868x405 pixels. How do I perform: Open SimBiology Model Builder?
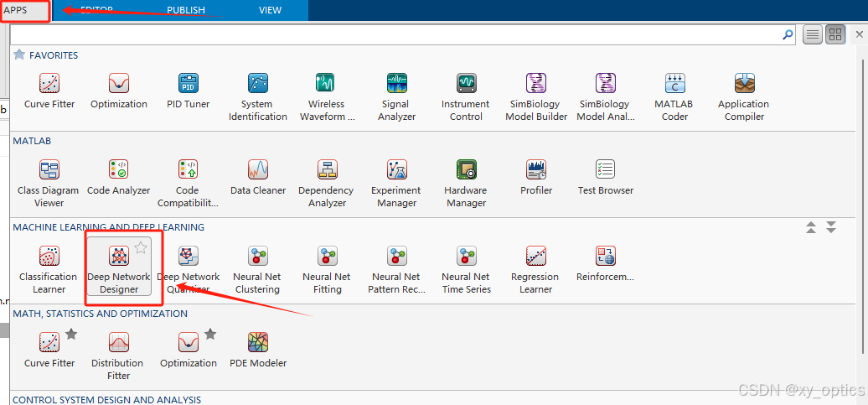[x=536, y=97]
